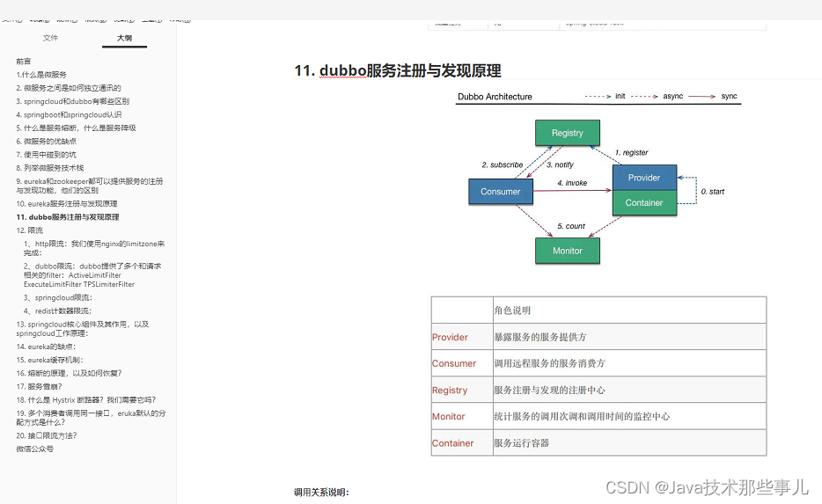Click the Registry box in diagram

tap(568, 133)
